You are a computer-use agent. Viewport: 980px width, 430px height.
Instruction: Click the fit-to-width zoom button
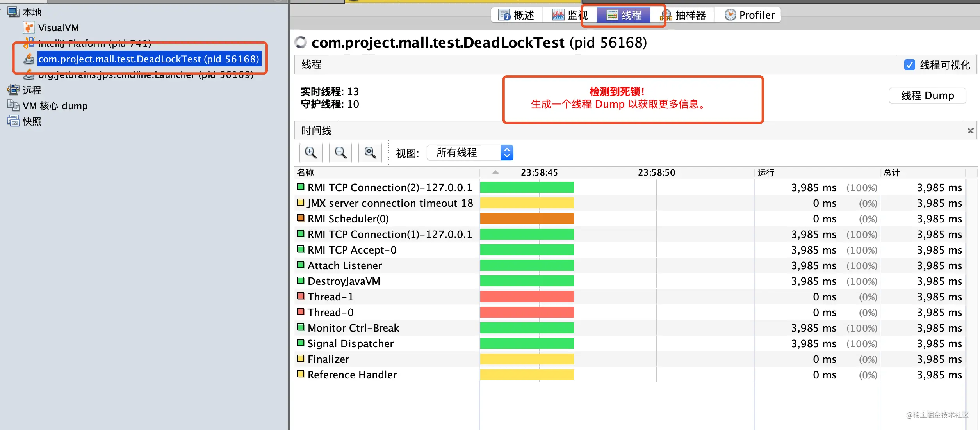coord(370,153)
